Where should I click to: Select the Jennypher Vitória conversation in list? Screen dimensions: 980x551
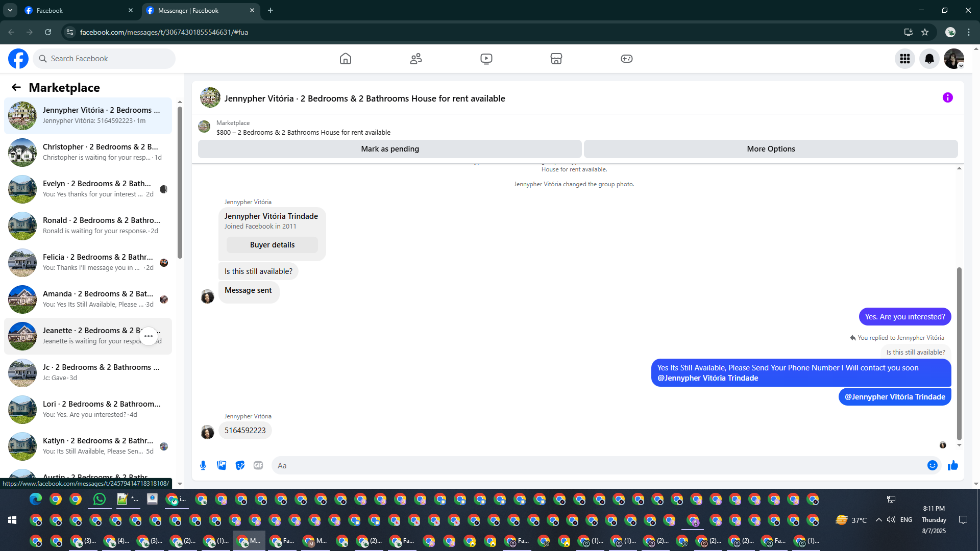tap(88, 115)
